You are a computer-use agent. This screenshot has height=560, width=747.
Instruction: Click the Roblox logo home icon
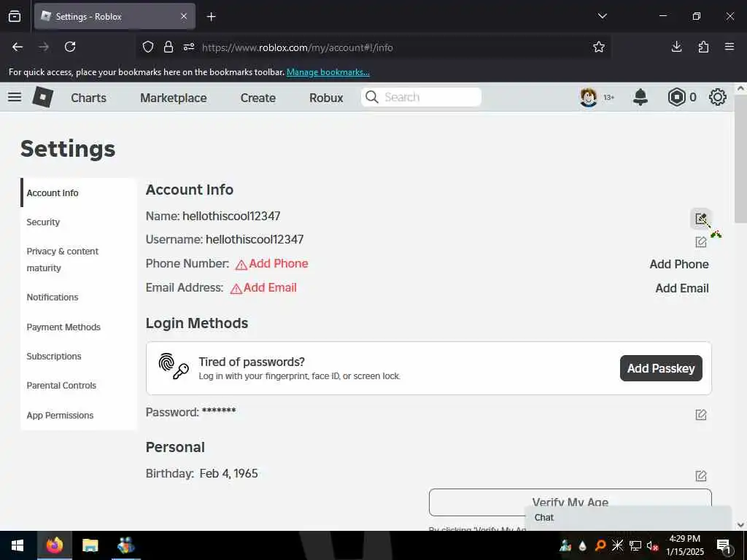click(x=43, y=97)
